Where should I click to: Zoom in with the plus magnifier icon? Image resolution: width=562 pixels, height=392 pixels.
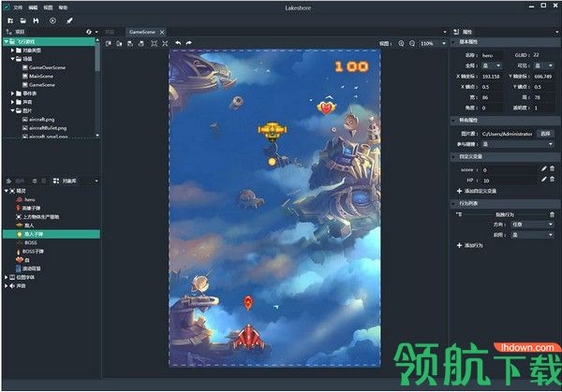tap(401, 43)
